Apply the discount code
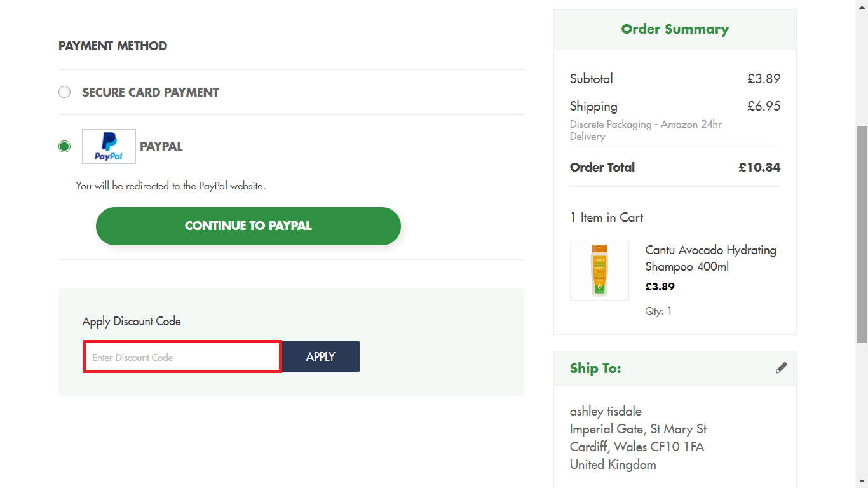 tap(320, 356)
